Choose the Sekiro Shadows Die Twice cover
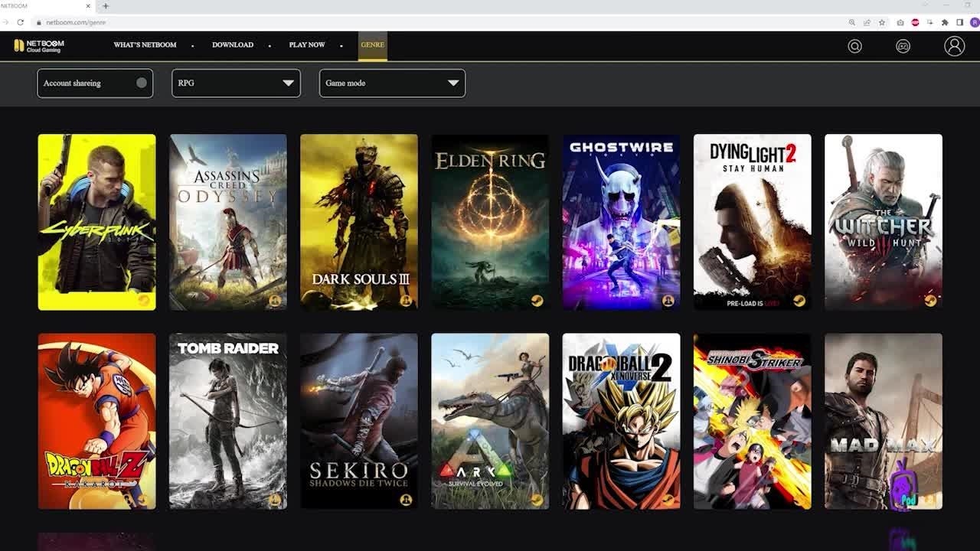The image size is (980, 551). pos(359,421)
